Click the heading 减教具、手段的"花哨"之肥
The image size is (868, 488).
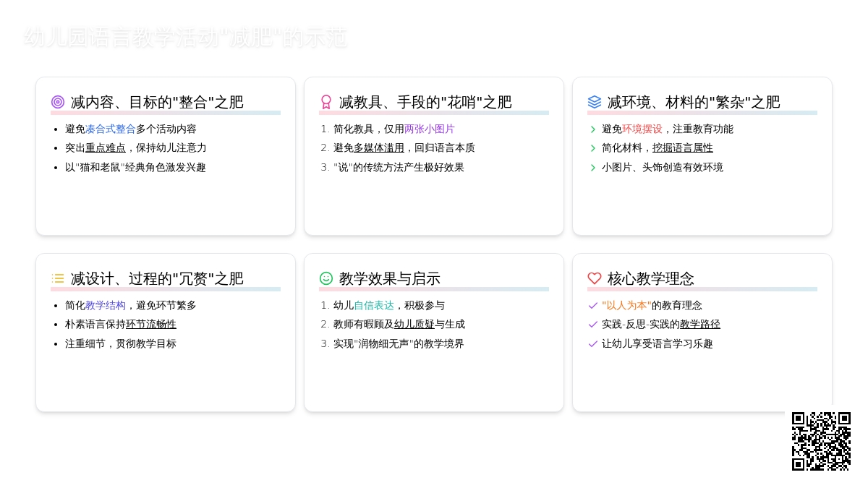[425, 102]
